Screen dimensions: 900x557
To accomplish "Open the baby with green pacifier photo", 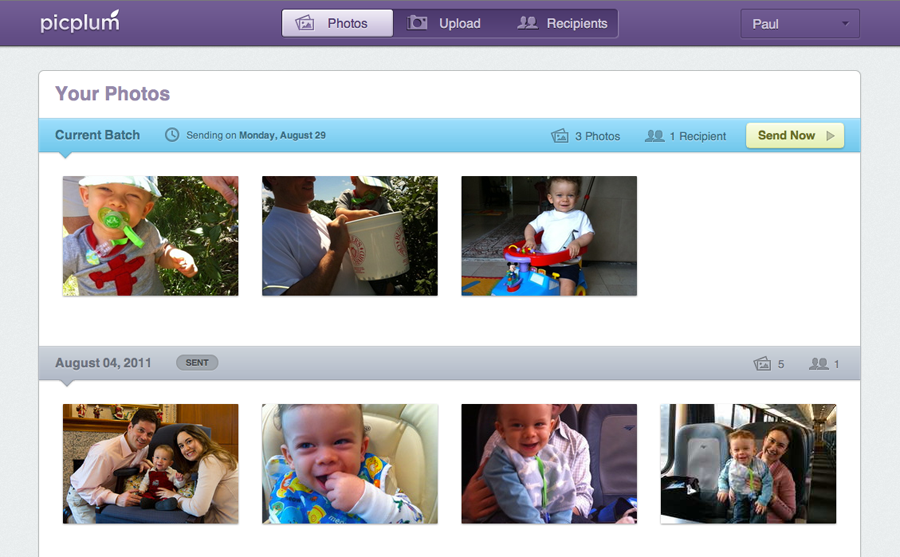I will pos(150,236).
